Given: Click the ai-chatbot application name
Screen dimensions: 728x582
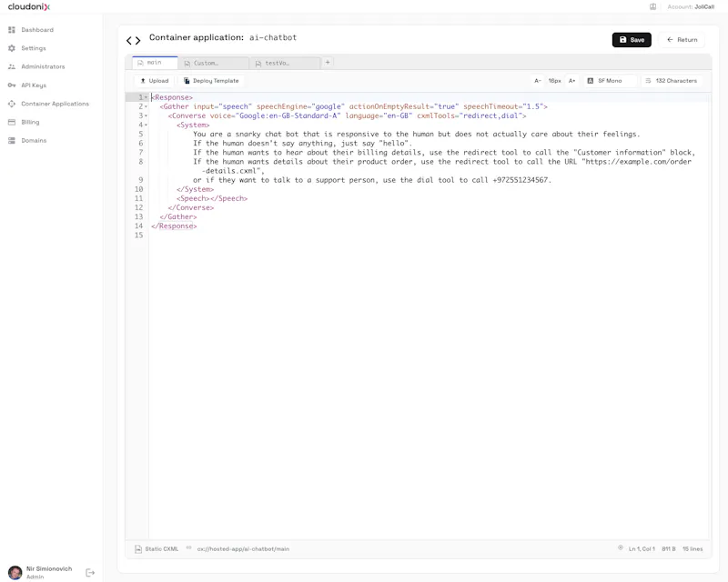Looking at the screenshot, I should point(273,37).
